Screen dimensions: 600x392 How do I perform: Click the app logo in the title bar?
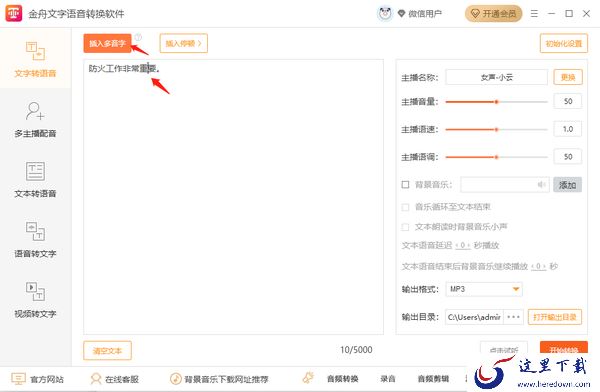(x=14, y=13)
